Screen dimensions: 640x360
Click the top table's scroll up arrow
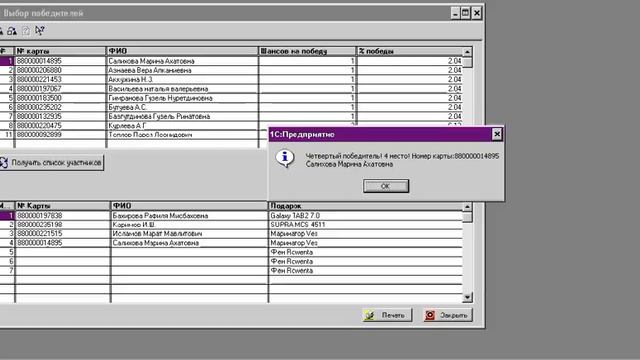pos(467,51)
